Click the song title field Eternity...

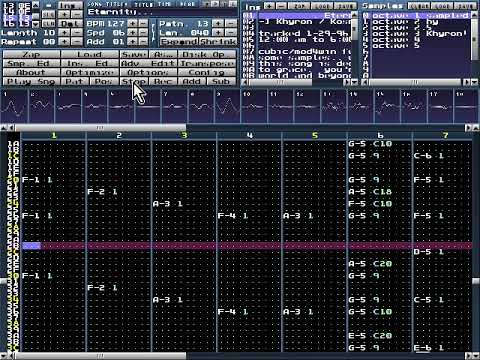(162, 12)
